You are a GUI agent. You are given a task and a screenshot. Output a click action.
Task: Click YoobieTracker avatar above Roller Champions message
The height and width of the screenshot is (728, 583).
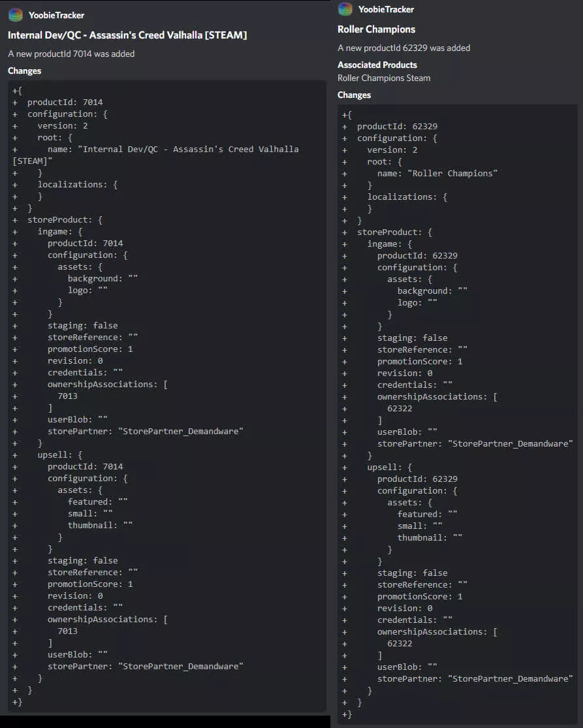coord(345,9)
